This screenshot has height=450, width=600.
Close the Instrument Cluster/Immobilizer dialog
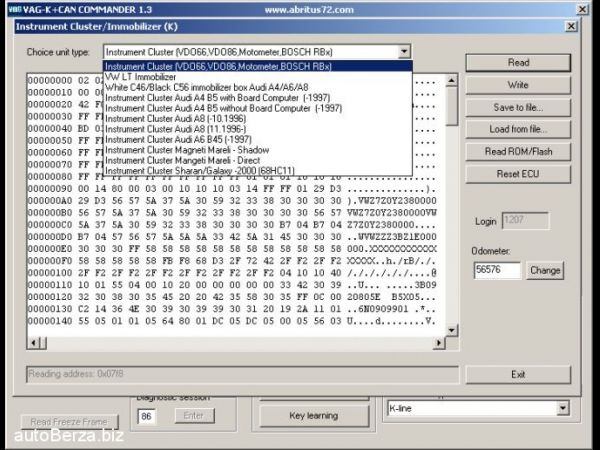click(571, 26)
